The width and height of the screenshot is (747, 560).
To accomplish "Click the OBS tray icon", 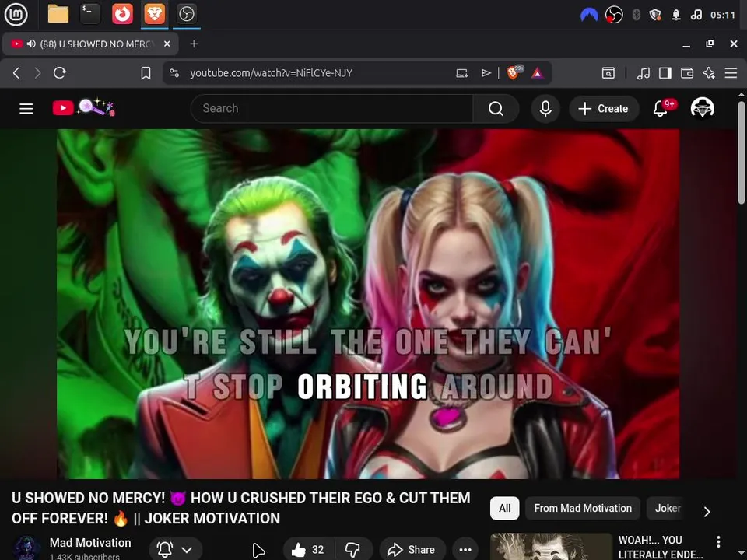I will point(614,16).
